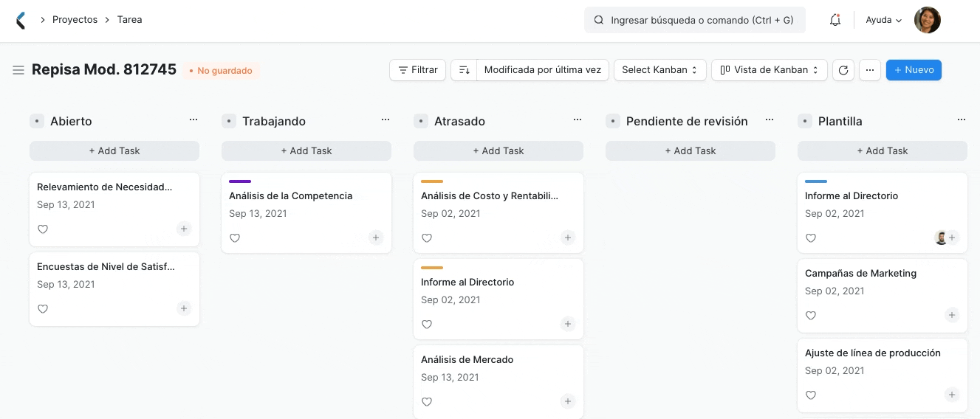The width and height of the screenshot is (980, 419).
Task: Assign user on Análisis de la Competencia card
Action: tap(376, 238)
